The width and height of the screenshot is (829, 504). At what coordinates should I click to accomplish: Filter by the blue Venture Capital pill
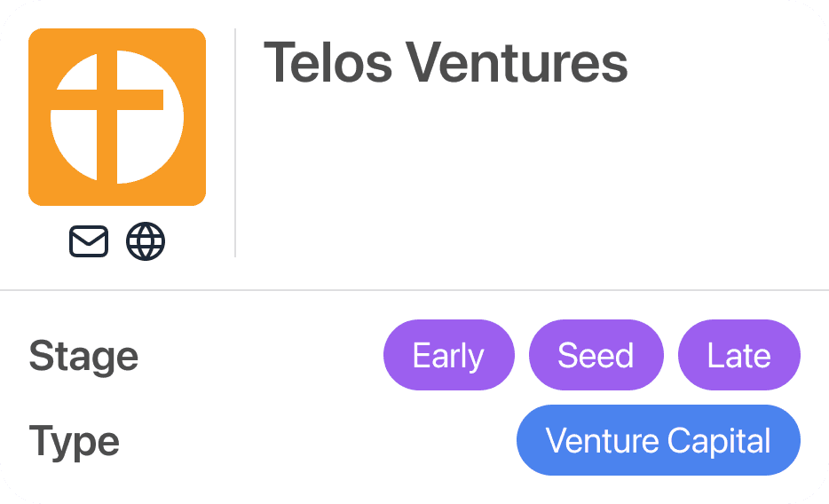pos(658,440)
